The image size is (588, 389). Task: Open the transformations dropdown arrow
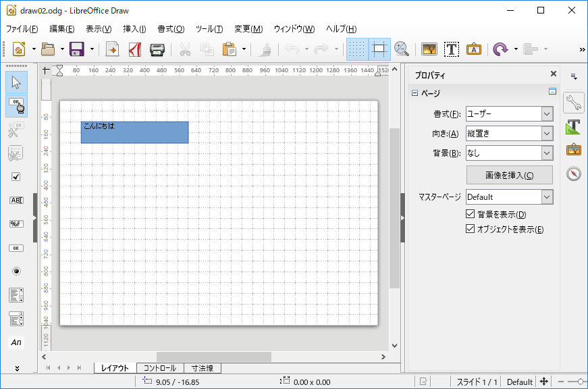coord(516,49)
